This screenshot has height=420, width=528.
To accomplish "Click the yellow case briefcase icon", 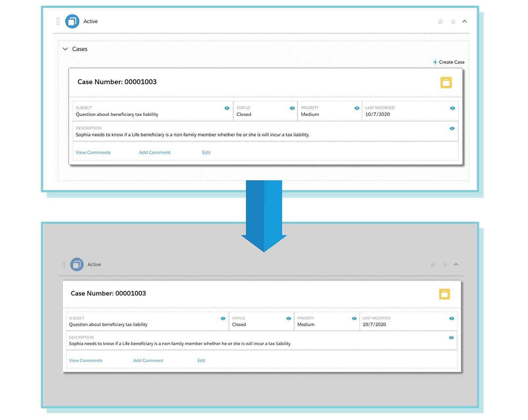I will click(x=446, y=82).
